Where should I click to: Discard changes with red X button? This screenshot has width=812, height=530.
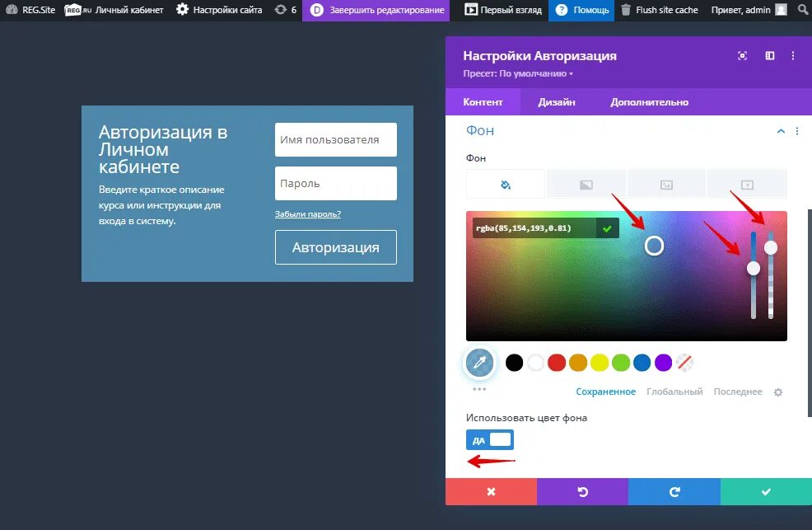(x=491, y=491)
